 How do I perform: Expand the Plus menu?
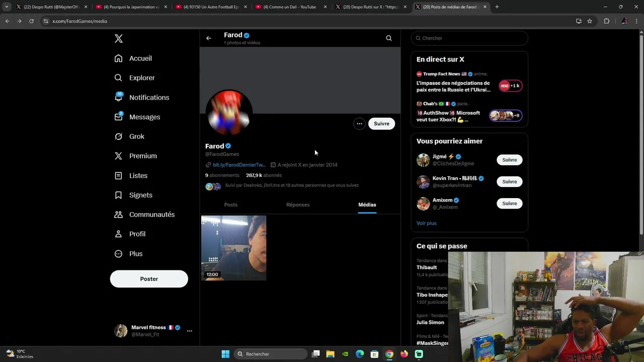pos(128,253)
